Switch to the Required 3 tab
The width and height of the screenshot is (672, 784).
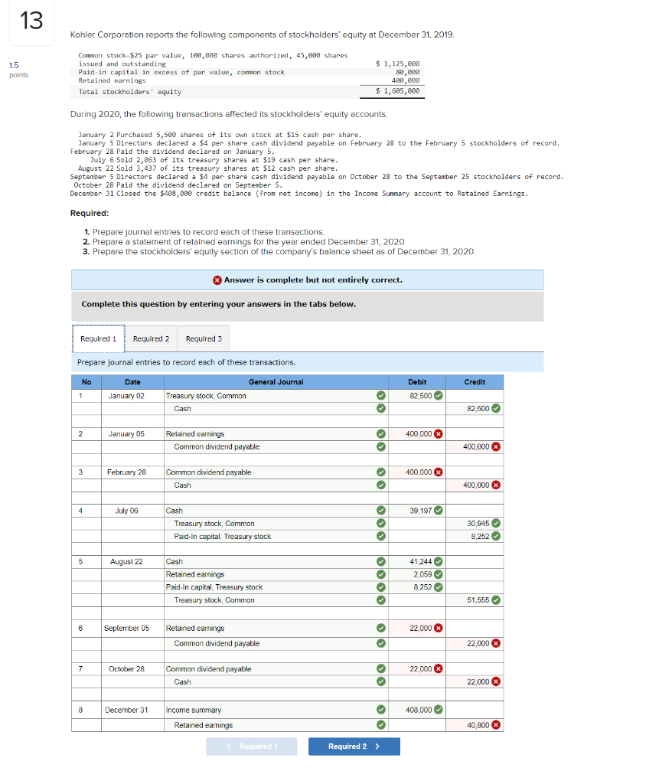(204, 338)
